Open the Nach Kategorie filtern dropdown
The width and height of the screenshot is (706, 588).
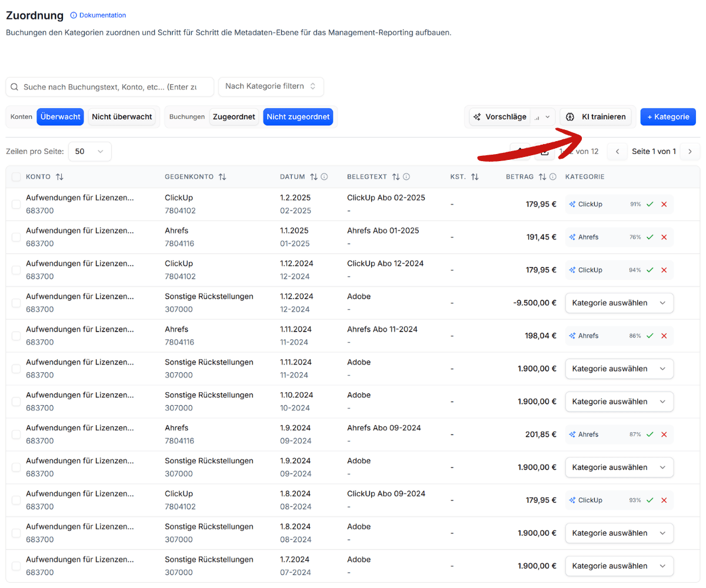[x=271, y=86]
